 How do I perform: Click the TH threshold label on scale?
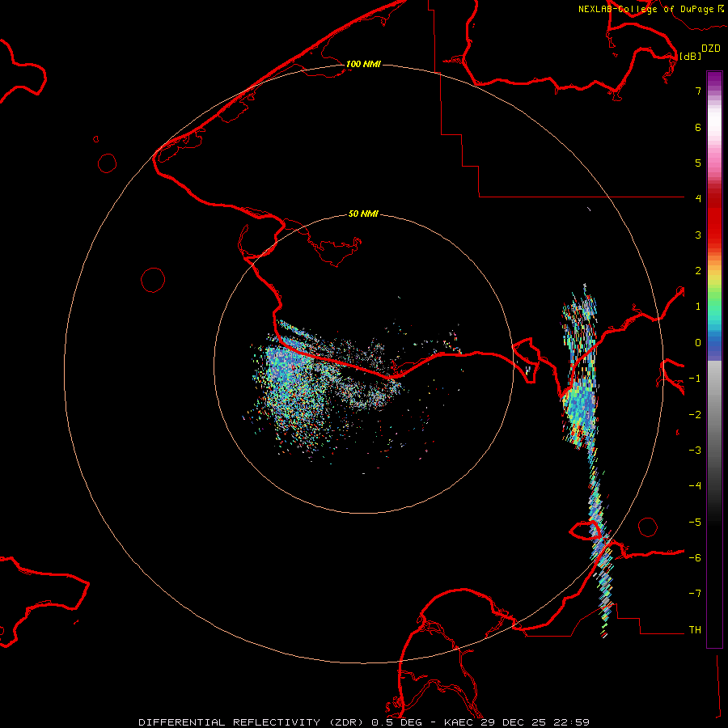(x=695, y=629)
